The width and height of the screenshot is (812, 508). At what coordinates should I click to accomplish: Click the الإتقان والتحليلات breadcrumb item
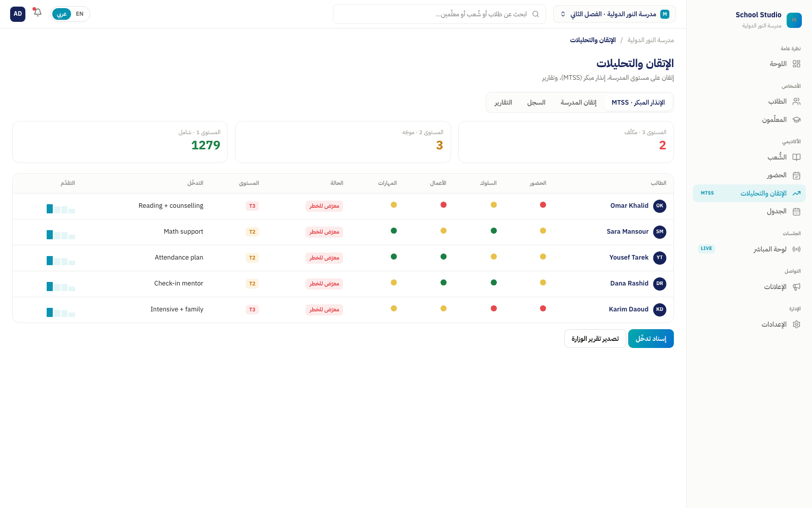tap(593, 40)
